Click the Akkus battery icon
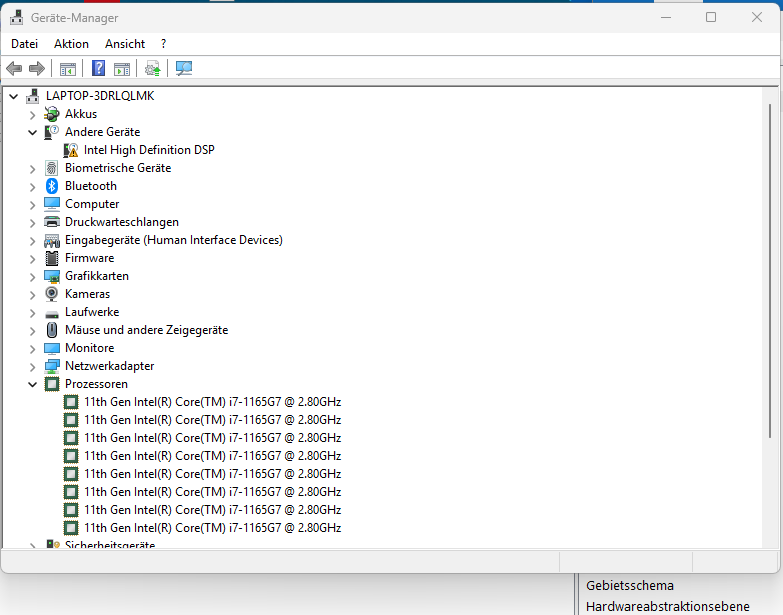Viewport: 783px width, 615px height. (51, 114)
